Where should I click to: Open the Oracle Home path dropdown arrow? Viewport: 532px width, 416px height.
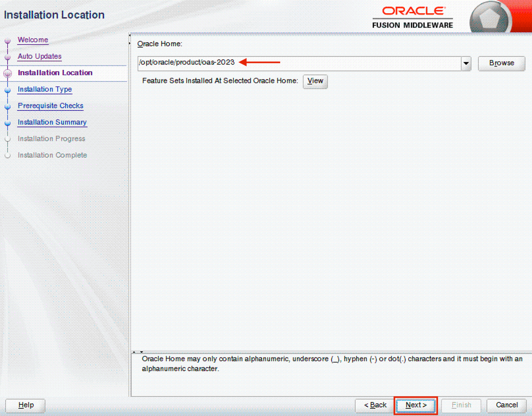[x=466, y=63]
